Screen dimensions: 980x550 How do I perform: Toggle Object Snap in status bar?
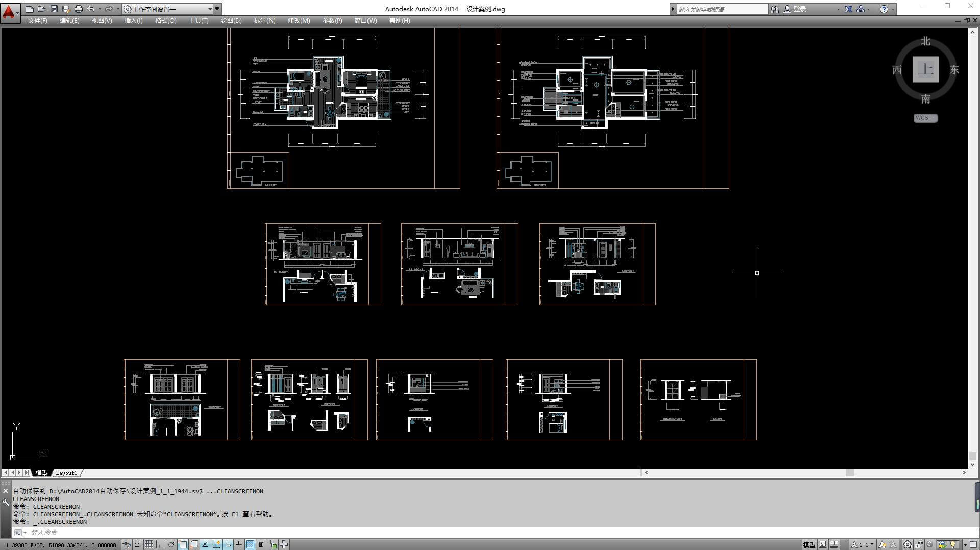click(x=183, y=545)
